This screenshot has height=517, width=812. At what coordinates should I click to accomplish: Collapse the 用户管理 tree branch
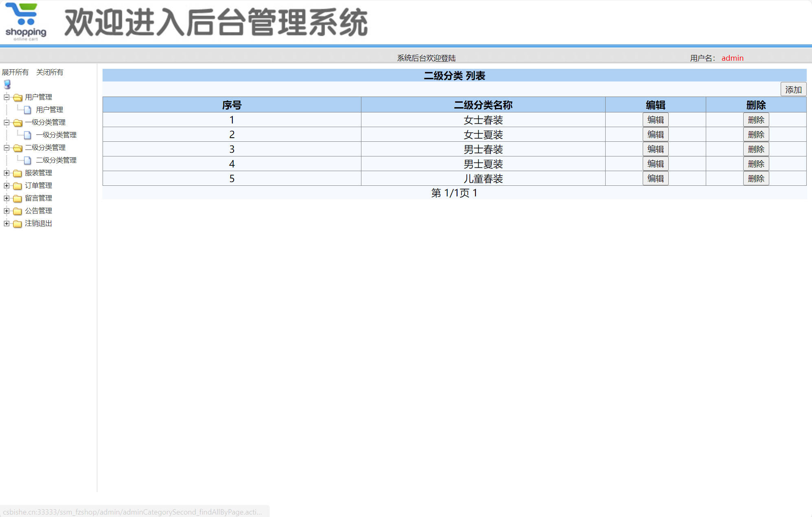pos(6,97)
